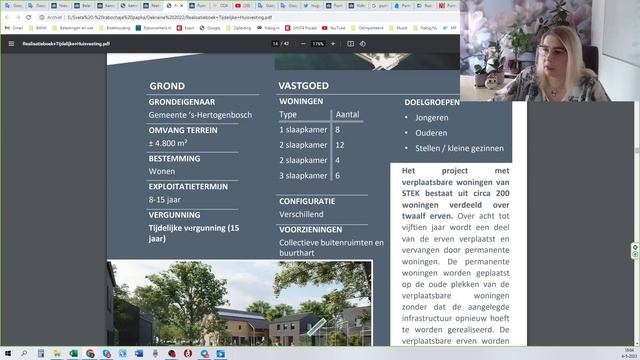Close the active PDF browser tab
The height and width of the screenshot is (360, 640).
[182, 6]
